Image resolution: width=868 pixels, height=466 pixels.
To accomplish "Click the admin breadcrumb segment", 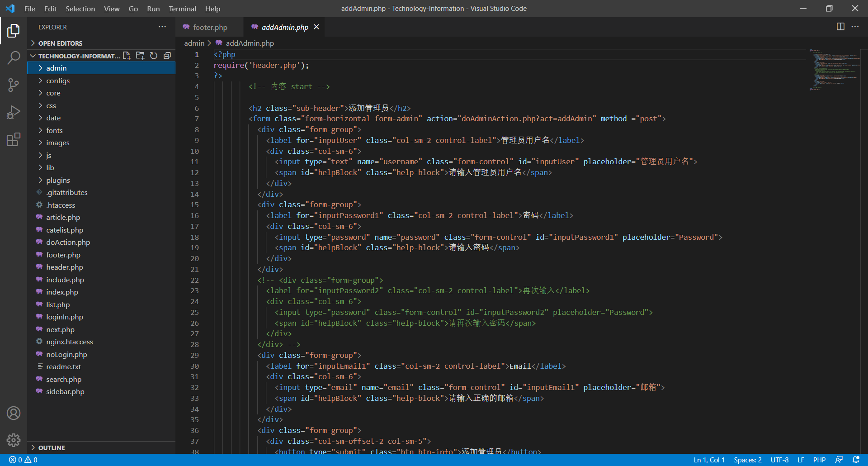I will coord(194,43).
